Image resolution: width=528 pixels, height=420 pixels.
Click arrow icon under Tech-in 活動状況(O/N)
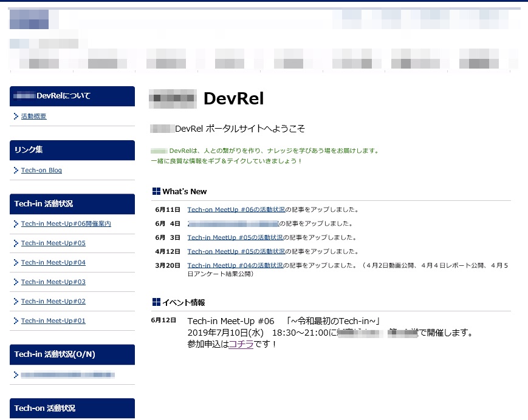click(x=16, y=374)
